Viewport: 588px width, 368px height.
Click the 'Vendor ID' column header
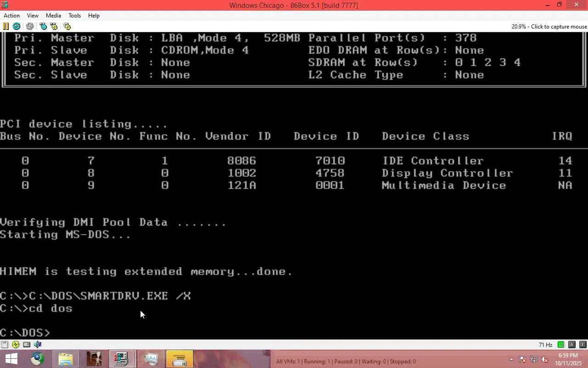(238, 137)
